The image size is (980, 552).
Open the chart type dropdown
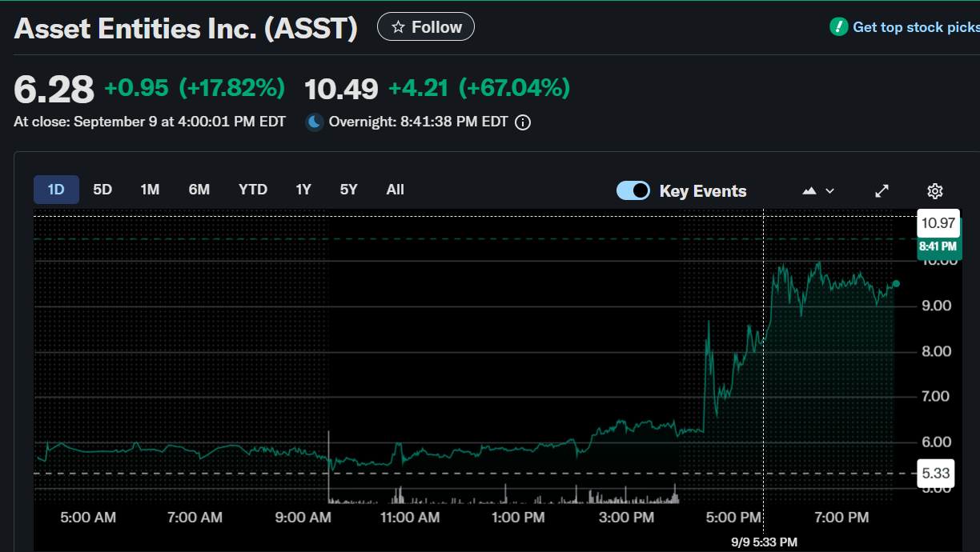pos(818,191)
